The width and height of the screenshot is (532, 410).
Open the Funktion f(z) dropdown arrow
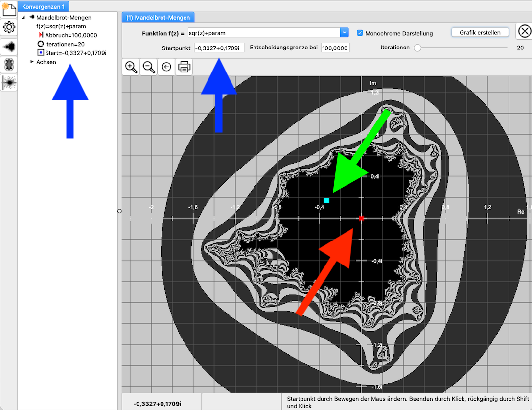coord(344,33)
